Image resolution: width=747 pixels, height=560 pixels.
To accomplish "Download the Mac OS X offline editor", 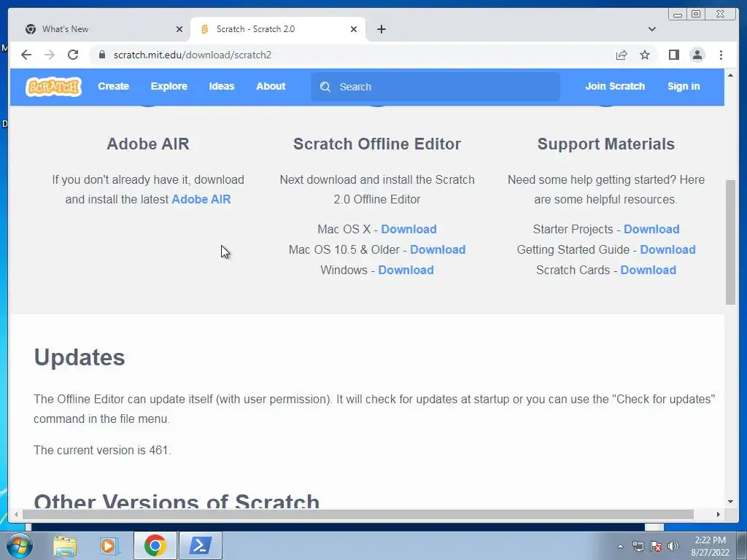I will [409, 229].
